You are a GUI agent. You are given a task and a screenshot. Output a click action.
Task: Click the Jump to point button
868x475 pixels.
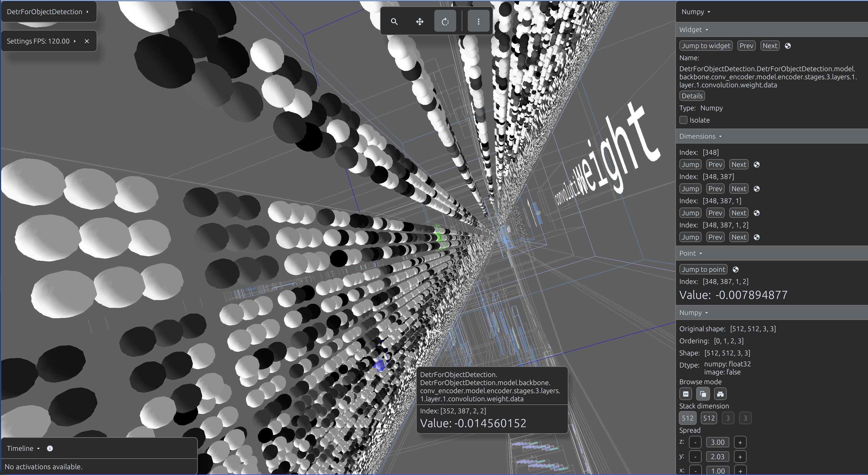(x=703, y=269)
